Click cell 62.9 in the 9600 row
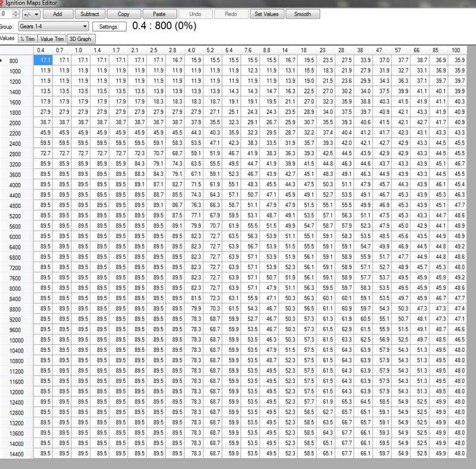 tap(345, 329)
